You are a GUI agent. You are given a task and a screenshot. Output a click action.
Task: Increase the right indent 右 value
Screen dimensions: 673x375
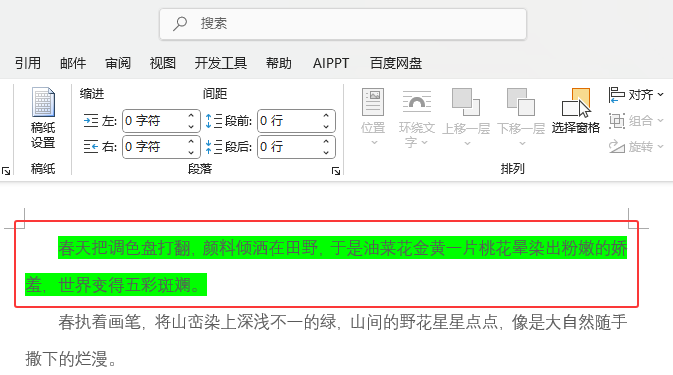pos(191,142)
